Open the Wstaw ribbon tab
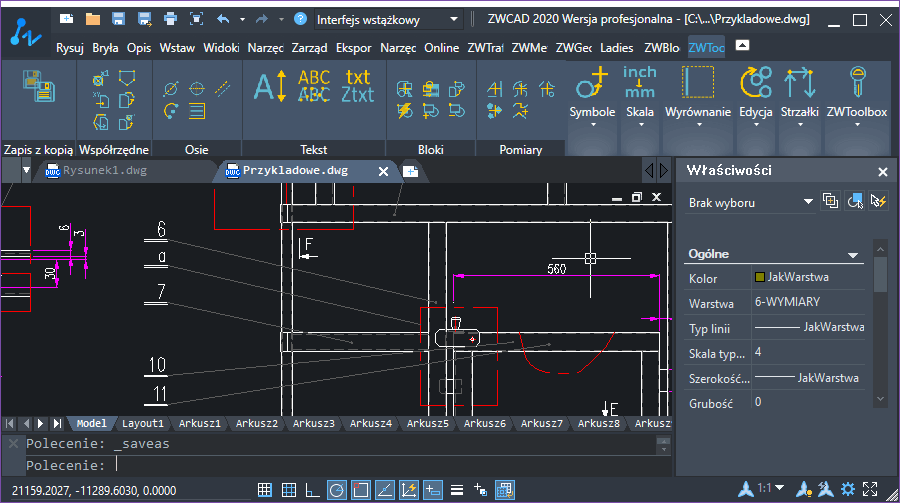Viewport: 900px width, 503px height. pyautogui.click(x=177, y=48)
